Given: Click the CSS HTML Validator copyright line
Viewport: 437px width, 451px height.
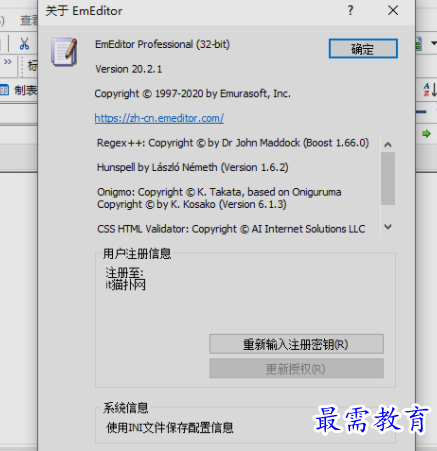Looking at the screenshot, I should 231,229.
